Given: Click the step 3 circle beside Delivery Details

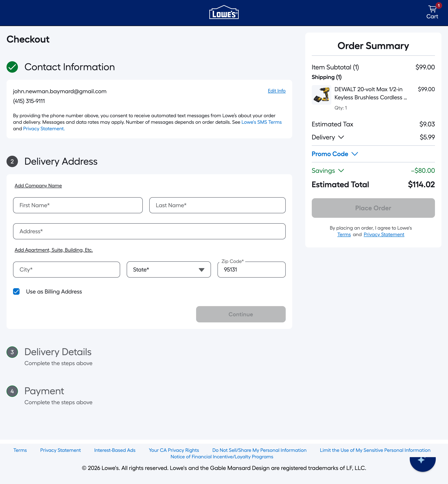Looking at the screenshot, I should pos(12,352).
